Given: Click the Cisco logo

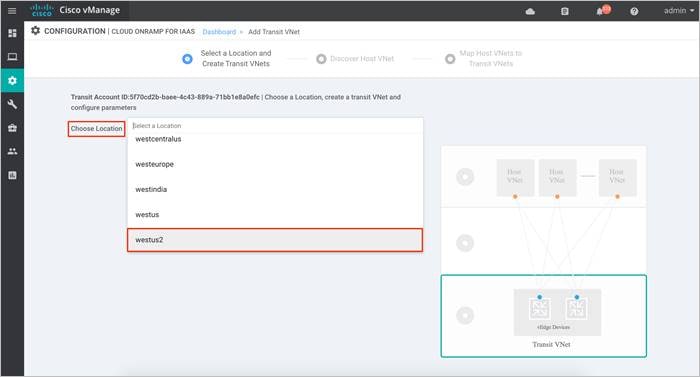Looking at the screenshot, I should click(42, 10).
